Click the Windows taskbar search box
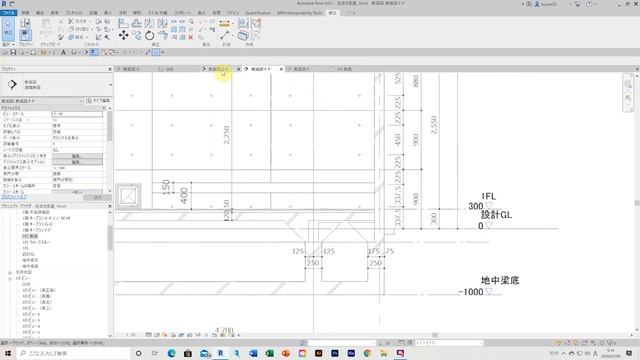640x360 pixels. pyautogui.click(x=74, y=353)
